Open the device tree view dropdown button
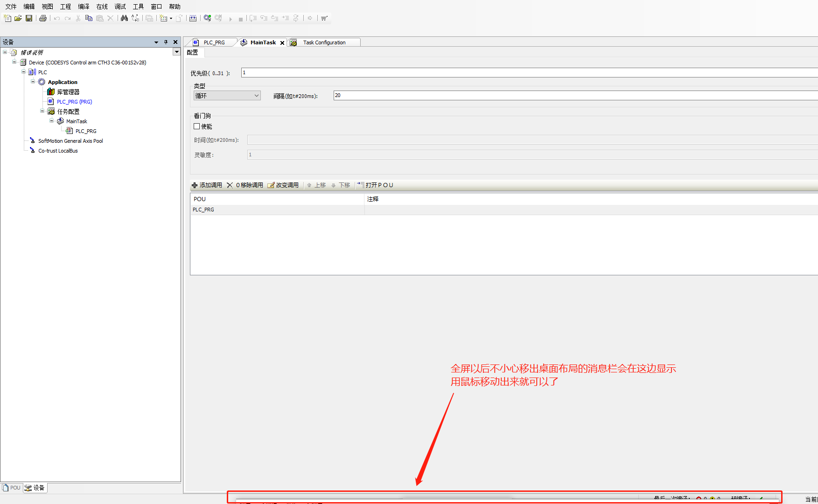The width and height of the screenshot is (818, 504). pos(176,52)
